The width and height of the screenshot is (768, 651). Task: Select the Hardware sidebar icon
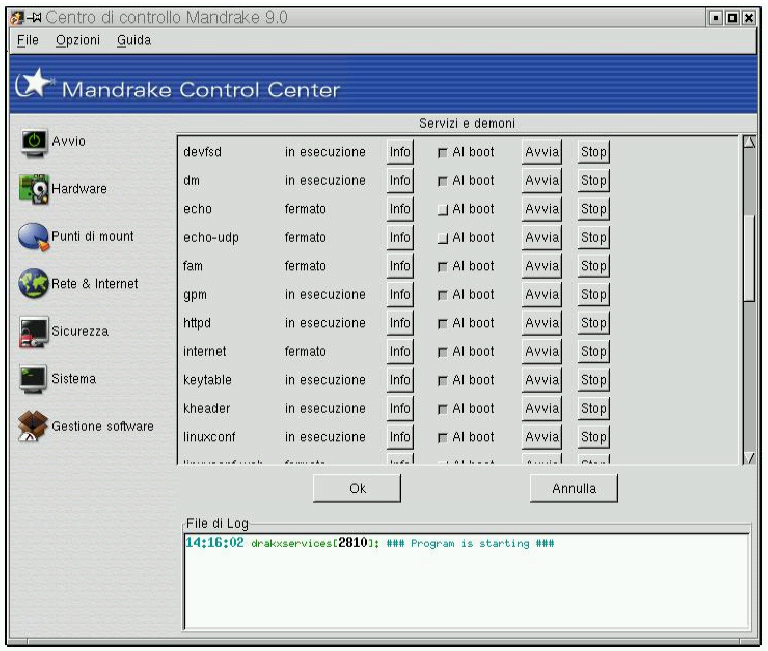click(35, 189)
